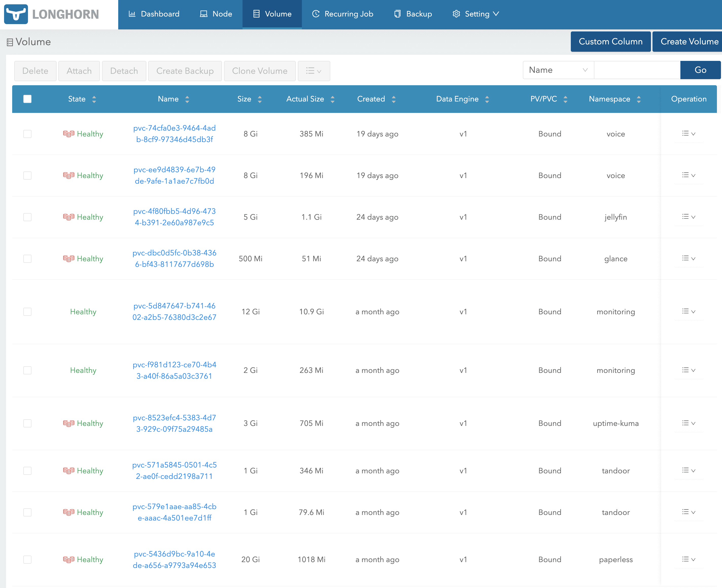Sort by PV/PVC column arrows

coord(565,99)
